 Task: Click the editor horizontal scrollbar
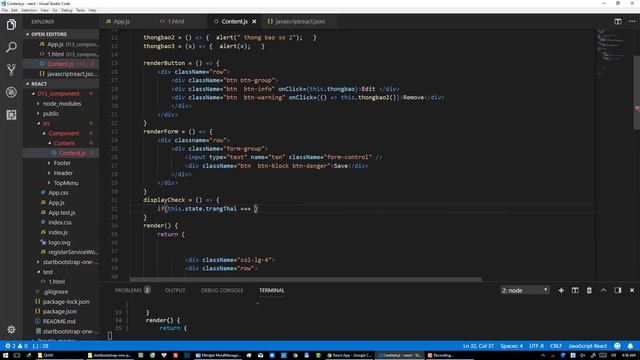(305, 280)
